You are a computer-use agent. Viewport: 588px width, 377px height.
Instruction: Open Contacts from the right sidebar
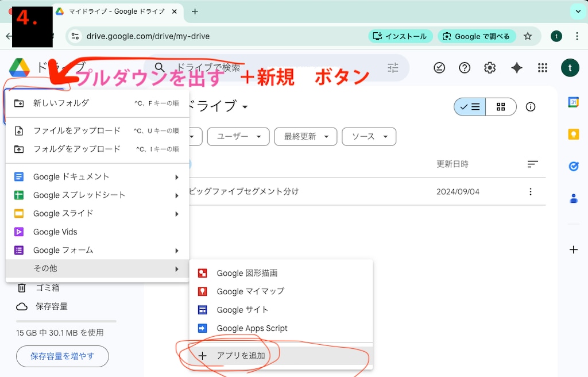pos(573,198)
